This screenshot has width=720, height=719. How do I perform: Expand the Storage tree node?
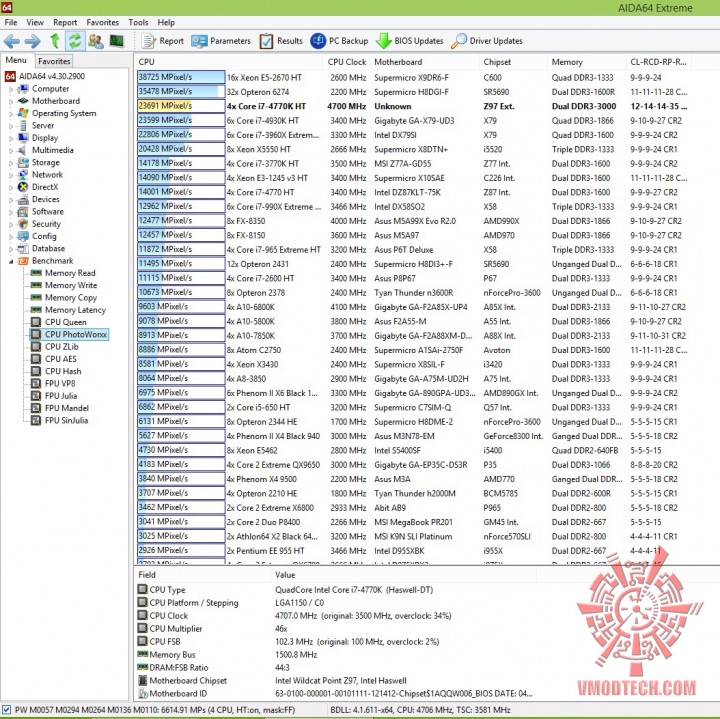[11, 163]
